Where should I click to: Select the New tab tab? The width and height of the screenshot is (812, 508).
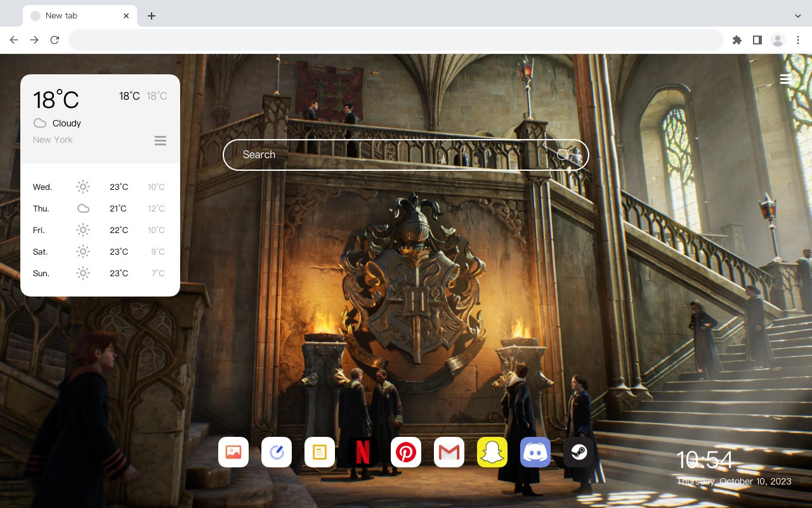click(80, 16)
